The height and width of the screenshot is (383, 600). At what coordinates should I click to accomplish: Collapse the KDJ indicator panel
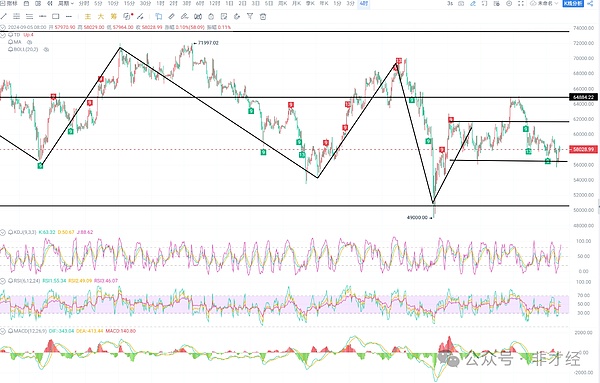click(3, 232)
